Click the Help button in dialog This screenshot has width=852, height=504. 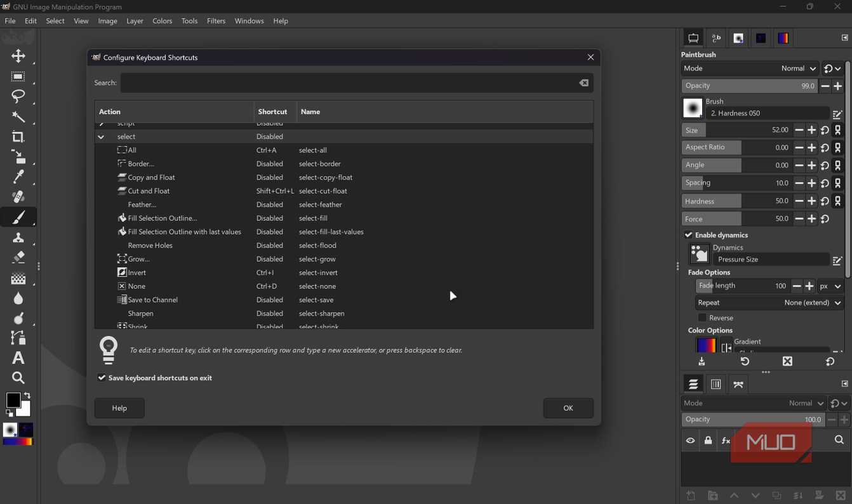pyautogui.click(x=119, y=408)
